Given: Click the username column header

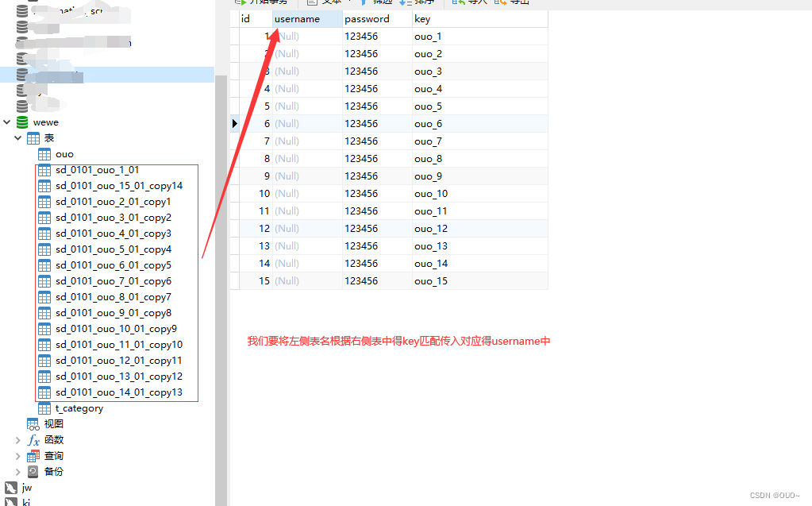Looking at the screenshot, I should (x=308, y=18).
